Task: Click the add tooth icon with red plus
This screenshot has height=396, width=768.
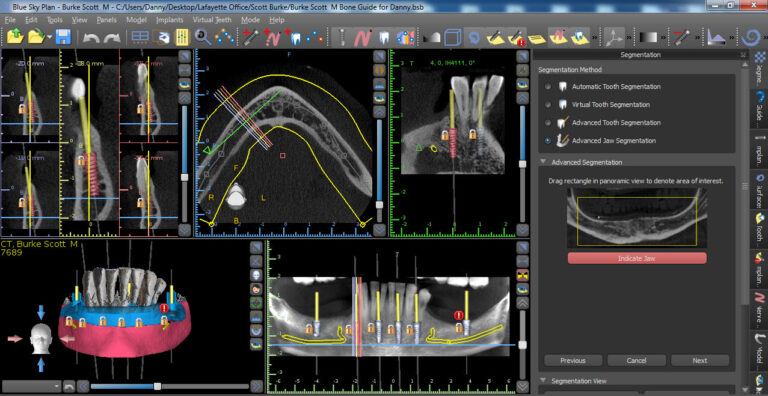Action: [293, 37]
